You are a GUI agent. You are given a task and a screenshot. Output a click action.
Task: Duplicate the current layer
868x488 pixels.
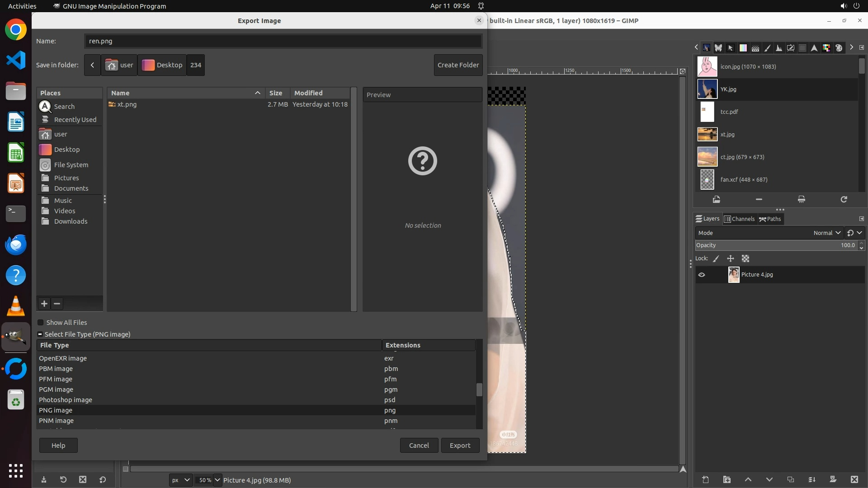click(790, 479)
